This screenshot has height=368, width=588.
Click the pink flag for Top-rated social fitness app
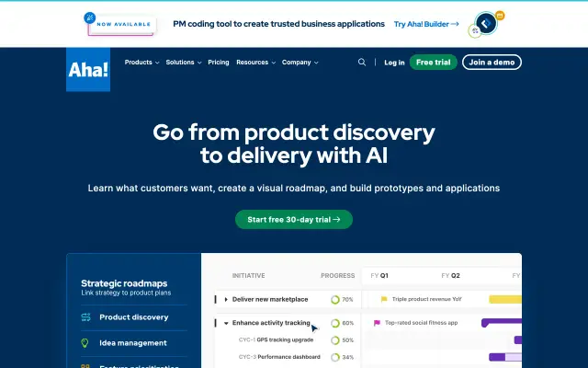377,323
